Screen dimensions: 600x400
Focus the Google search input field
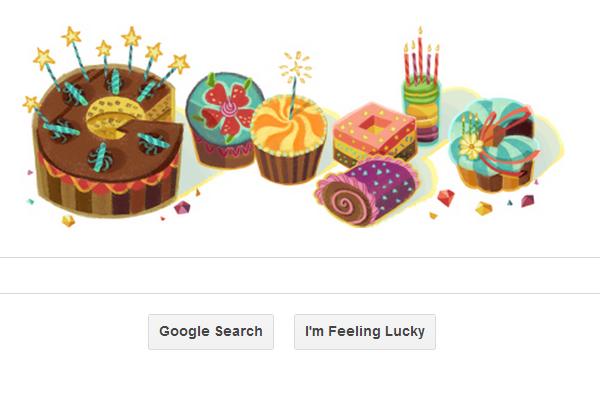[x=300, y=276]
